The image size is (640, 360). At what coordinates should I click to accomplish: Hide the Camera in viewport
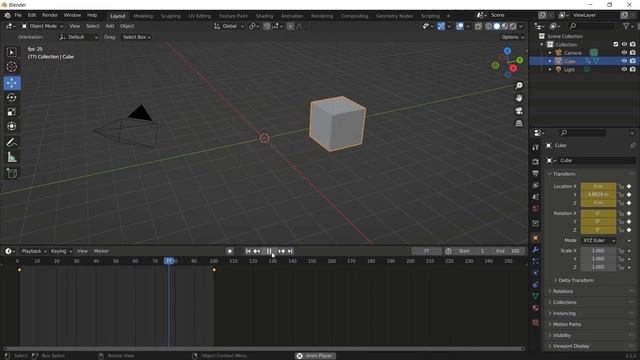[624, 53]
